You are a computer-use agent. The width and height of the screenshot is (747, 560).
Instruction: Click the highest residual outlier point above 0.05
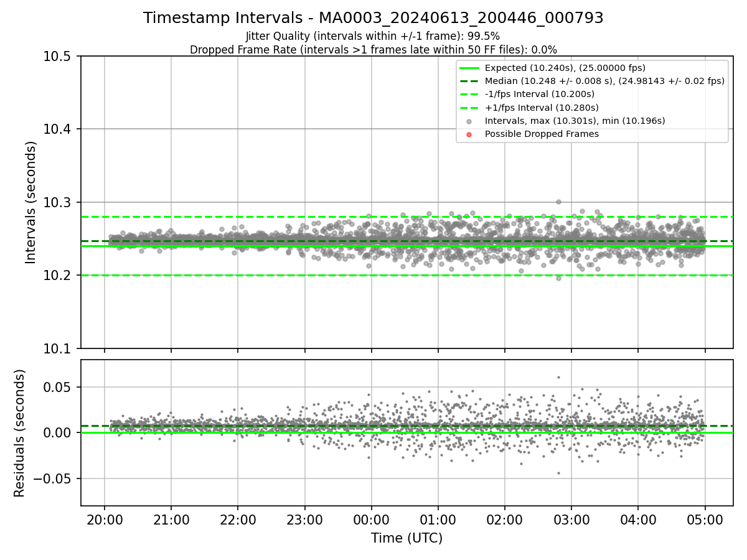[558, 377]
